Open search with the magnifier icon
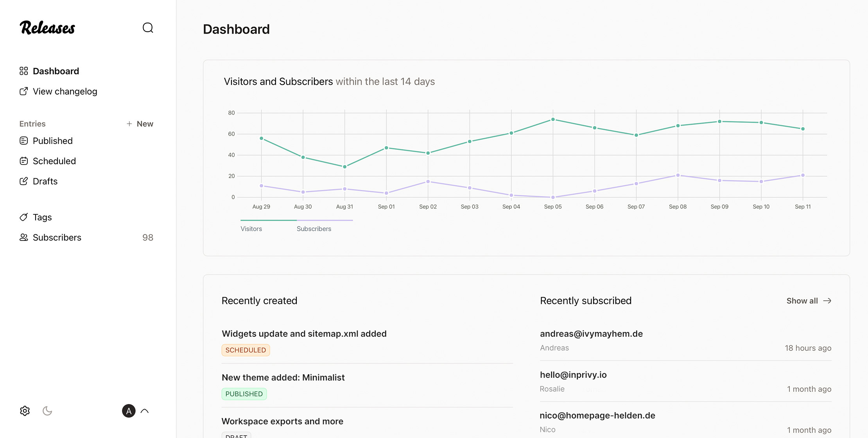The height and width of the screenshot is (438, 868). point(147,28)
